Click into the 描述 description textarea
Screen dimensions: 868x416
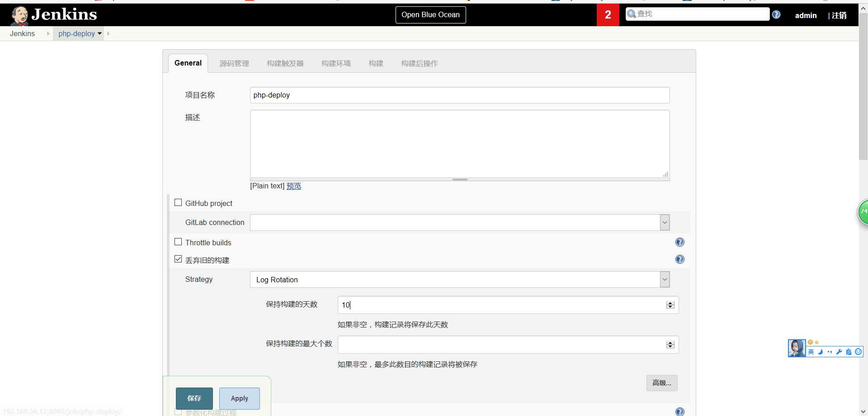coord(460,144)
